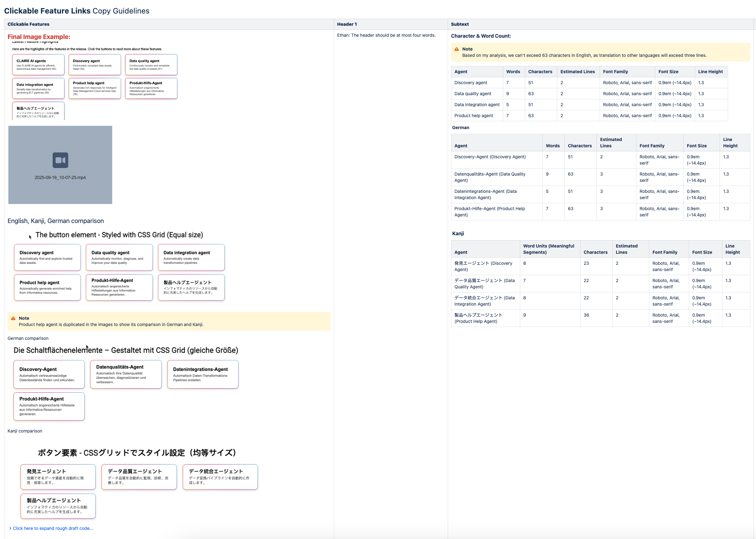The image size is (756, 539).
Task: Click the CLAIRE AI agents card in the final image
Action: [38, 65]
